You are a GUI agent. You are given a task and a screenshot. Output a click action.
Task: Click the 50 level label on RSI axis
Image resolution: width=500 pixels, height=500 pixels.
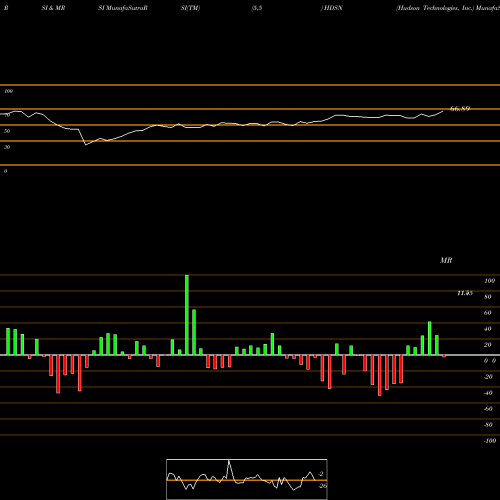[7, 131]
